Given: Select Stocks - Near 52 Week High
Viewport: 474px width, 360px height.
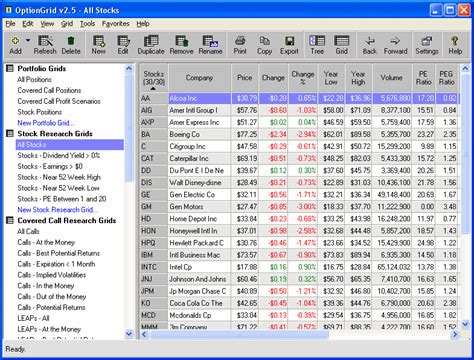Looking at the screenshot, I should [59, 177].
